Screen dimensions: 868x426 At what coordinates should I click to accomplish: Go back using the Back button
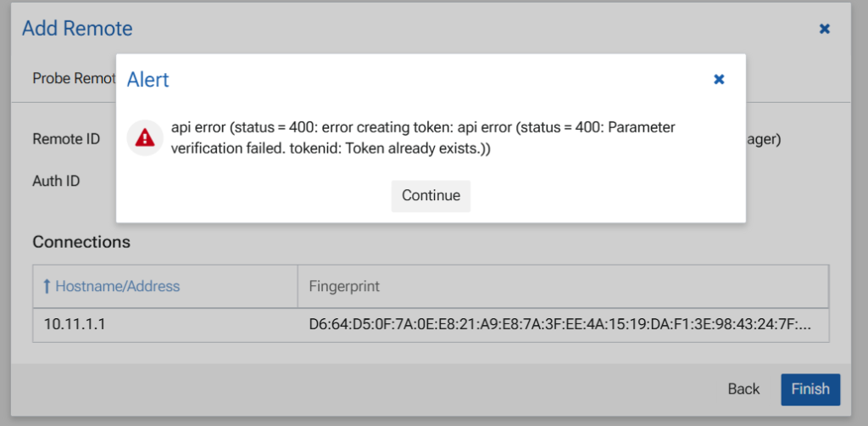coord(743,389)
